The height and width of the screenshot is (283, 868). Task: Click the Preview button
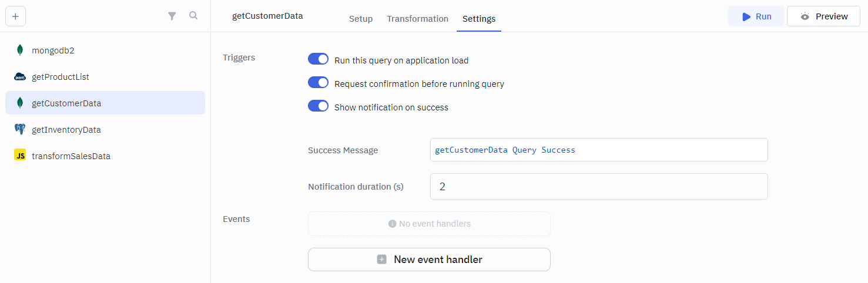coord(824,16)
